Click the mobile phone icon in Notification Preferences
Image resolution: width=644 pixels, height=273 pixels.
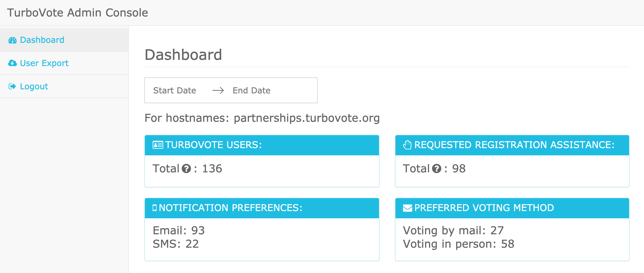point(155,208)
